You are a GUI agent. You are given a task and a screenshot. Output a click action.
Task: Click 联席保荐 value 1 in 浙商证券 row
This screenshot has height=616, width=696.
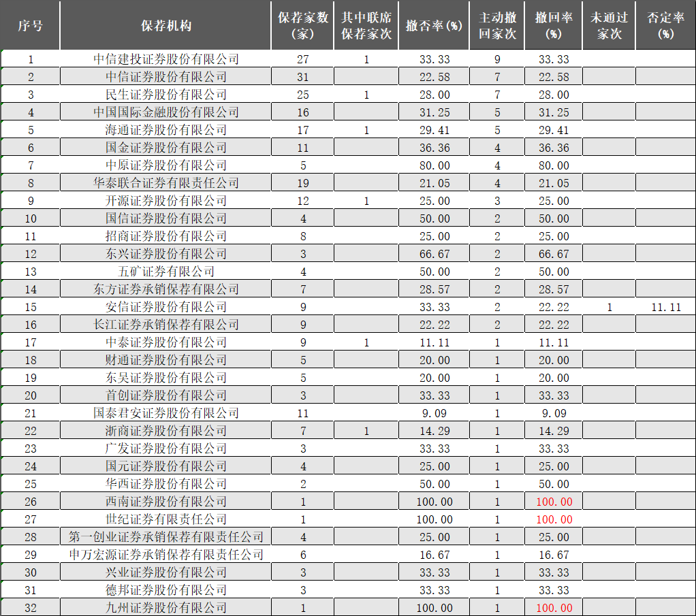point(366,431)
